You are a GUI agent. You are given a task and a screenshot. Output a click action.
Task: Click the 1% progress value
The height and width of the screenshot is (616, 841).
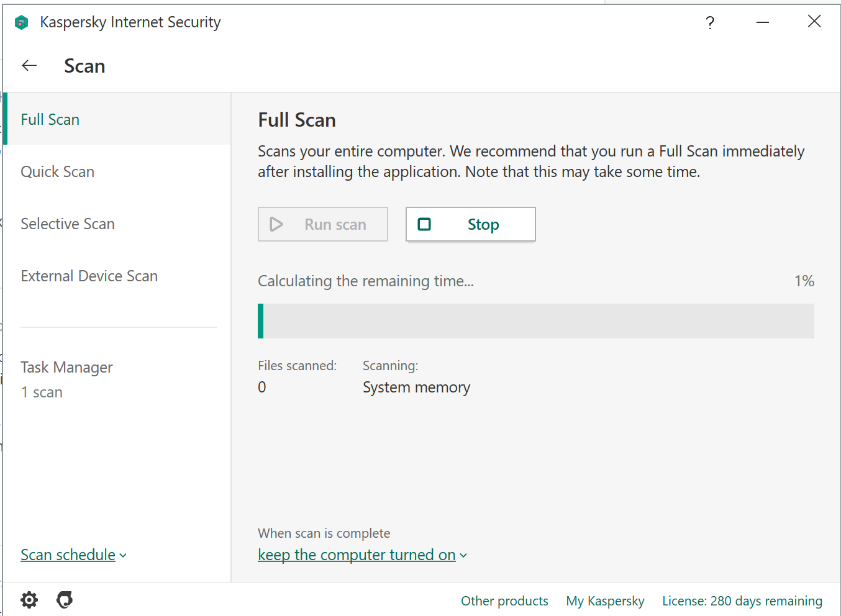804,281
